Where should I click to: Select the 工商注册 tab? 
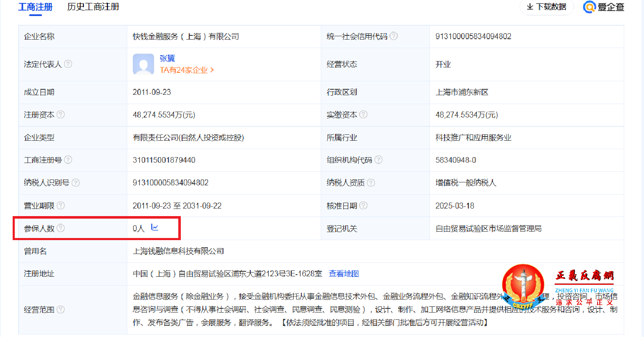click(35, 7)
